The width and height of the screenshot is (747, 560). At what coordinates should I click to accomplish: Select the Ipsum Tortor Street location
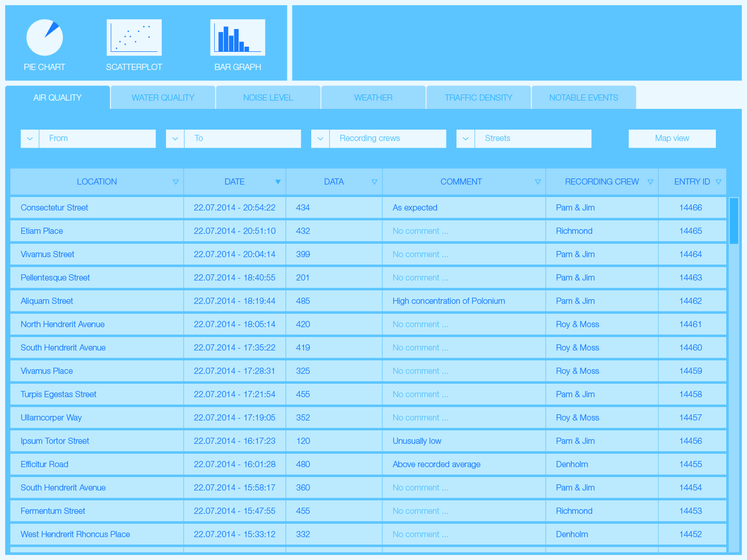pyautogui.click(x=55, y=441)
